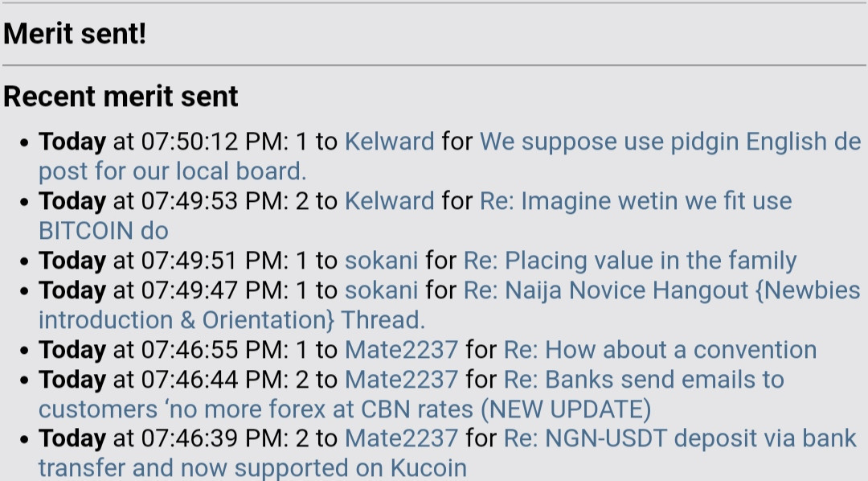
Task: Click the 'Merit sent!' heading
Action: [x=75, y=33]
